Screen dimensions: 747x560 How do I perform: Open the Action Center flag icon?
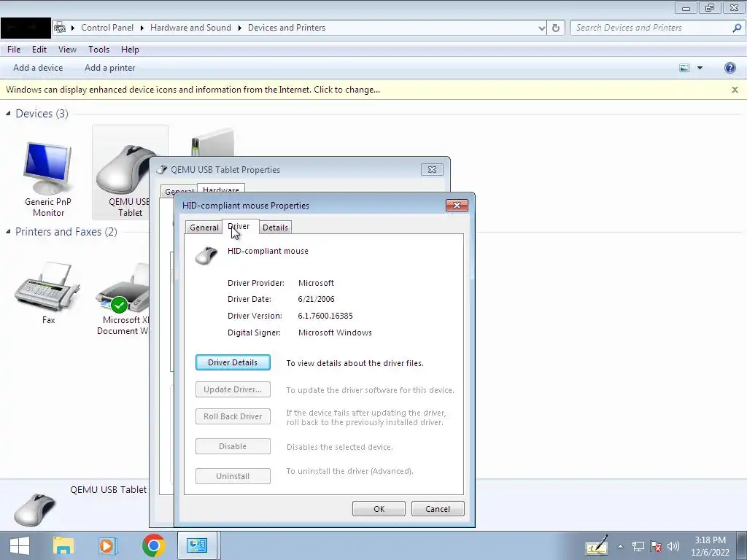pos(656,546)
